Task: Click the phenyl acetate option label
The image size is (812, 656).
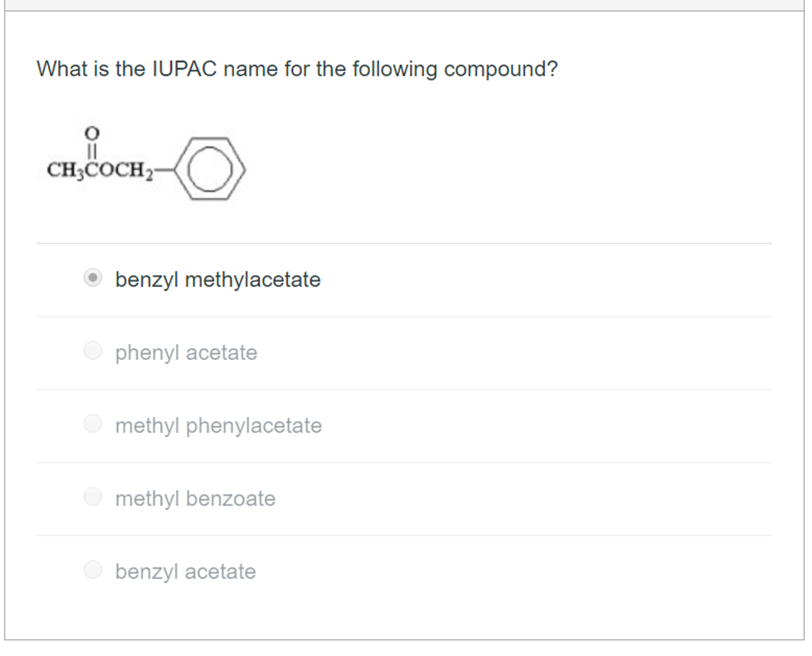Action: tap(186, 353)
